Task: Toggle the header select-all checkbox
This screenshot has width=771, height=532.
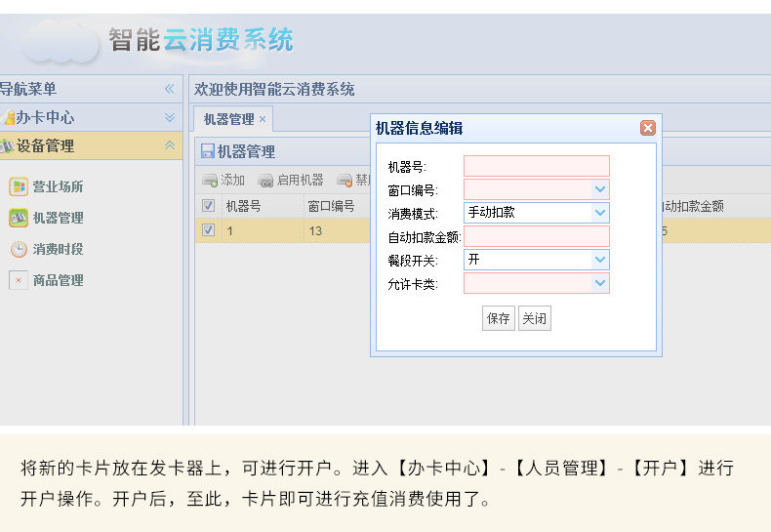Action: [209, 206]
